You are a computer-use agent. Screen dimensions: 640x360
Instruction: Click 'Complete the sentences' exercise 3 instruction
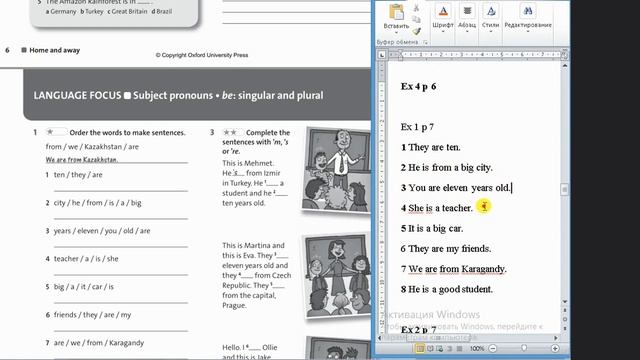(x=256, y=142)
